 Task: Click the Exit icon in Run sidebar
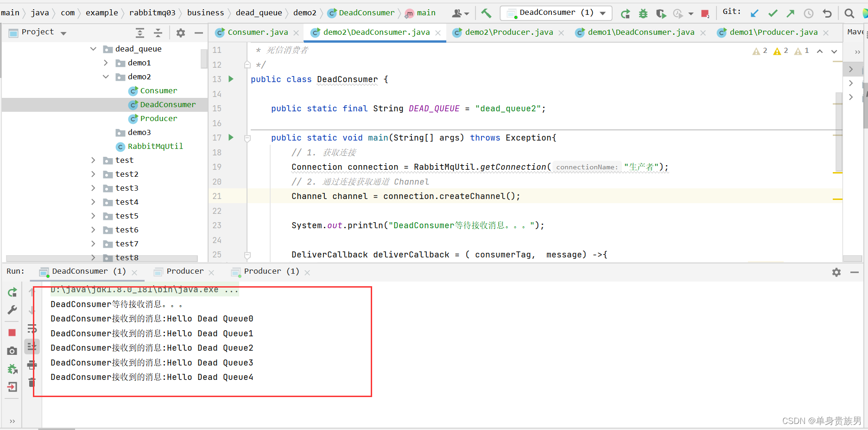[x=13, y=386]
